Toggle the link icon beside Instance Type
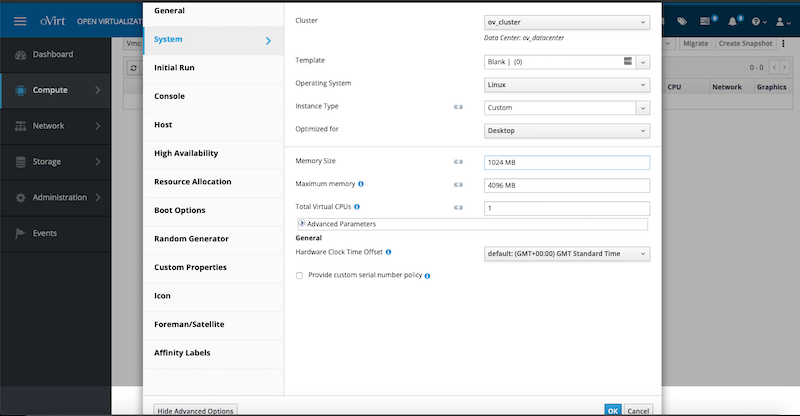 pyautogui.click(x=458, y=107)
